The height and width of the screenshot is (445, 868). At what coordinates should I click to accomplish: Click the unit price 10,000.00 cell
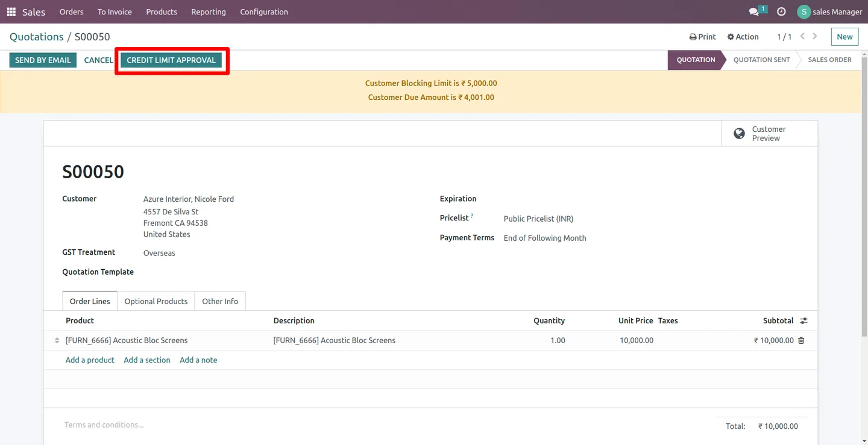(637, 341)
